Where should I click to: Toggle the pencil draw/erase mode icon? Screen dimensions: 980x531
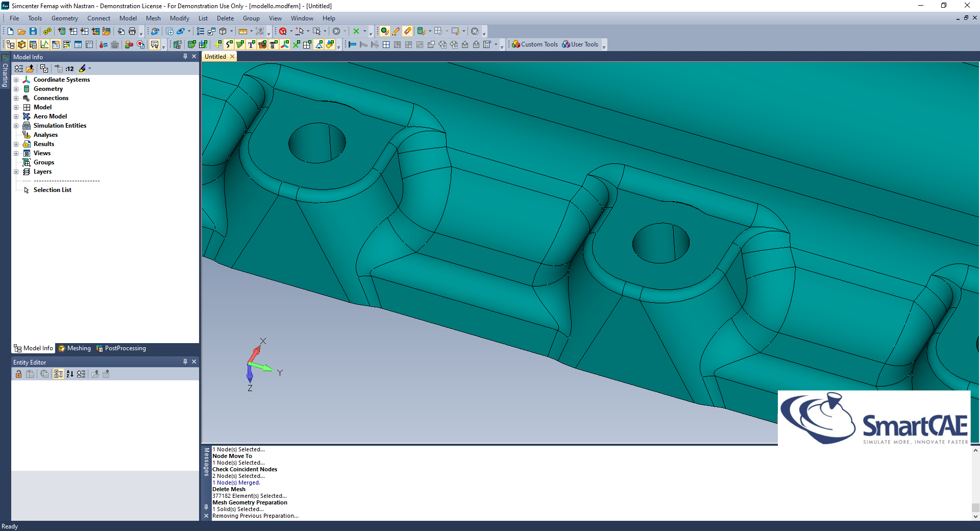point(396,31)
